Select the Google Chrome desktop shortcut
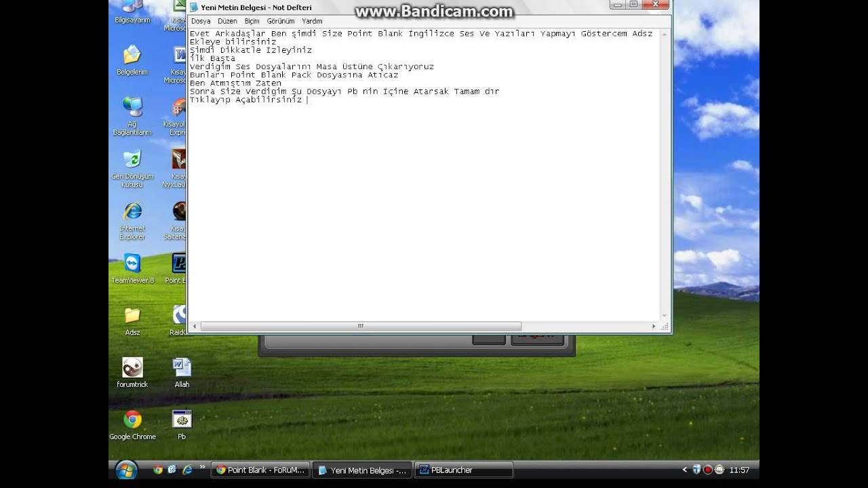 pos(132,426)
